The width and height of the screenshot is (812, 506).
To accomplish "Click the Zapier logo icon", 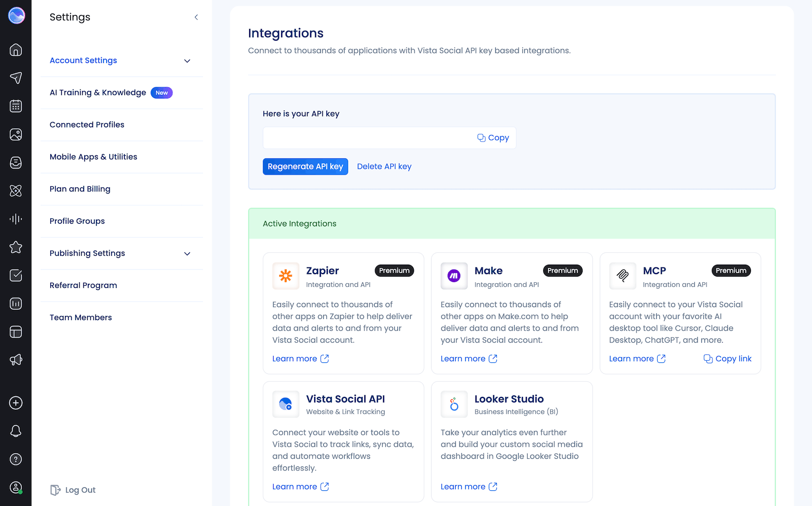I will click(286, 276).
